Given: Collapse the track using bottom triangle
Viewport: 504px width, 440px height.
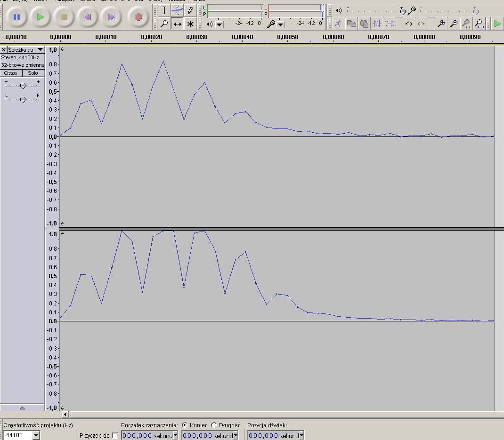Looking at the screenshot, I should 22,408.
